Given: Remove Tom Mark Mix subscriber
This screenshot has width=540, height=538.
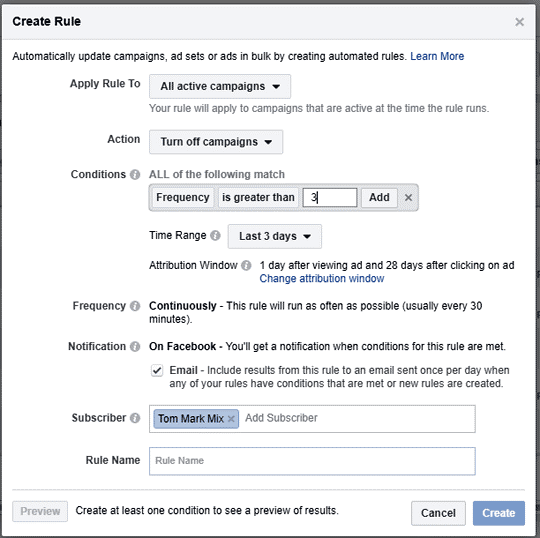Looking at the screenshot, I should [x=231, y=419].
